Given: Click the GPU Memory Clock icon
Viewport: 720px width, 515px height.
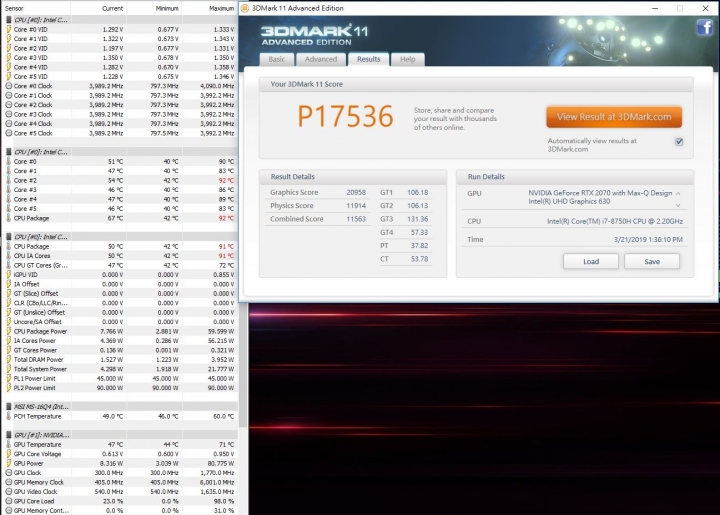Looking at the screenshot, I should click(x=8, y=482).
